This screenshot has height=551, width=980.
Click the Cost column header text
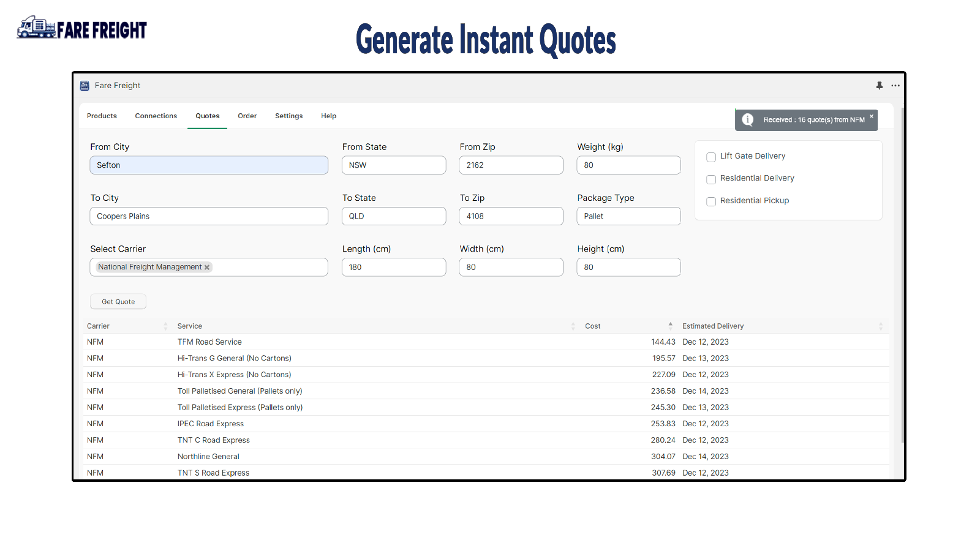593,326
